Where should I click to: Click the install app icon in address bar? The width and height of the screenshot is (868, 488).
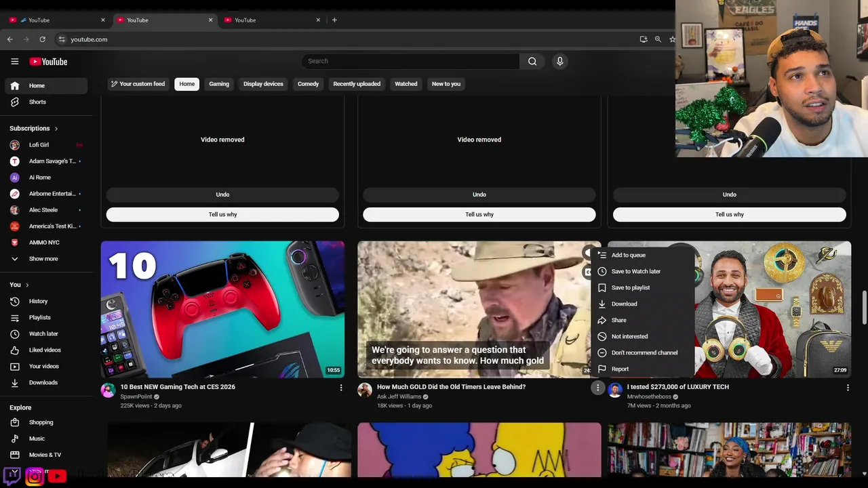[x=644, y=39]
